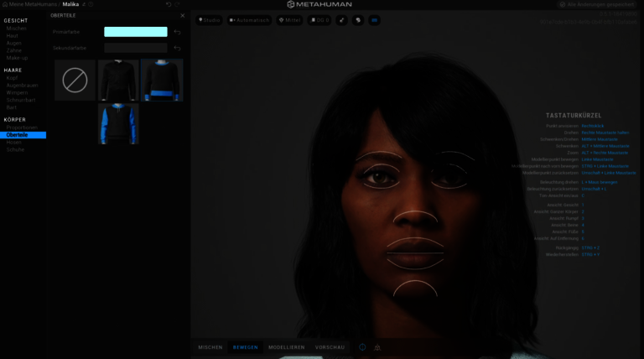Select the black sweater with blue stripe
Image resolution: width=644 pixels, height=359 pixels.
click(162, 80)
